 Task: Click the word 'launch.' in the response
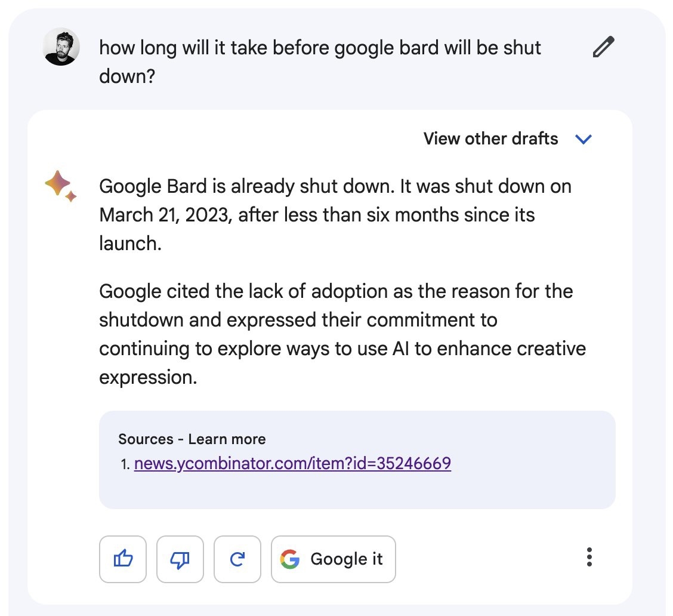(130, 244)
